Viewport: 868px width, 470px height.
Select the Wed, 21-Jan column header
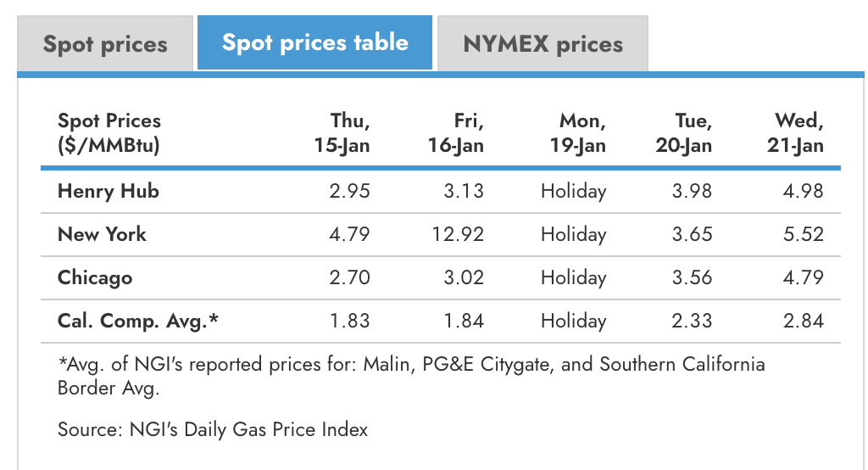[x=795, y=133]
